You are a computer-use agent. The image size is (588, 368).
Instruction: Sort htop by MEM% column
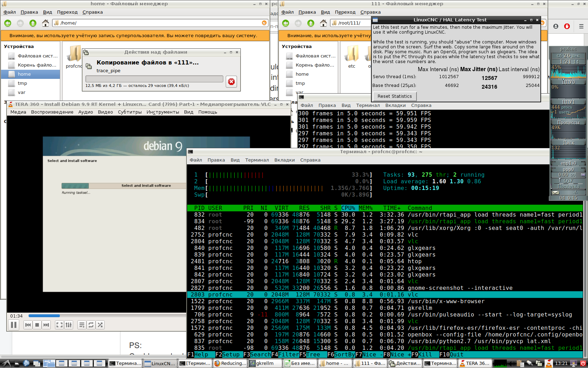tap(366, 208)
